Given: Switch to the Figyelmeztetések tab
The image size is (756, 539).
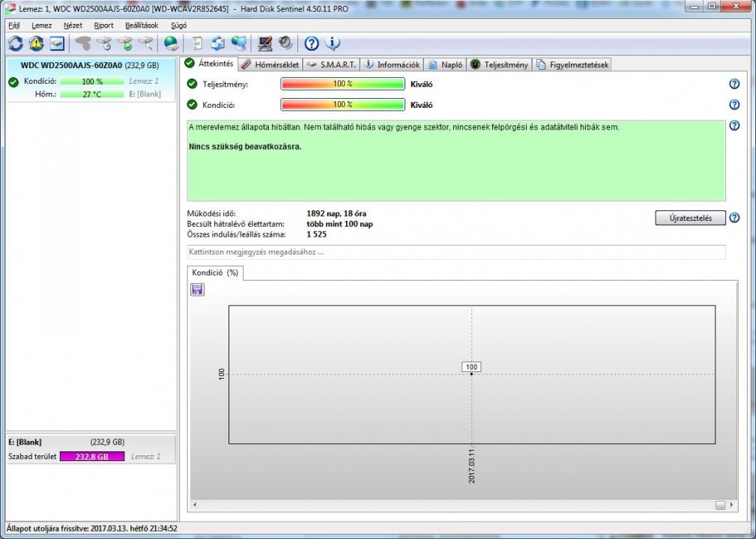Looking at the screenshot, I should [x=572, y=64].
